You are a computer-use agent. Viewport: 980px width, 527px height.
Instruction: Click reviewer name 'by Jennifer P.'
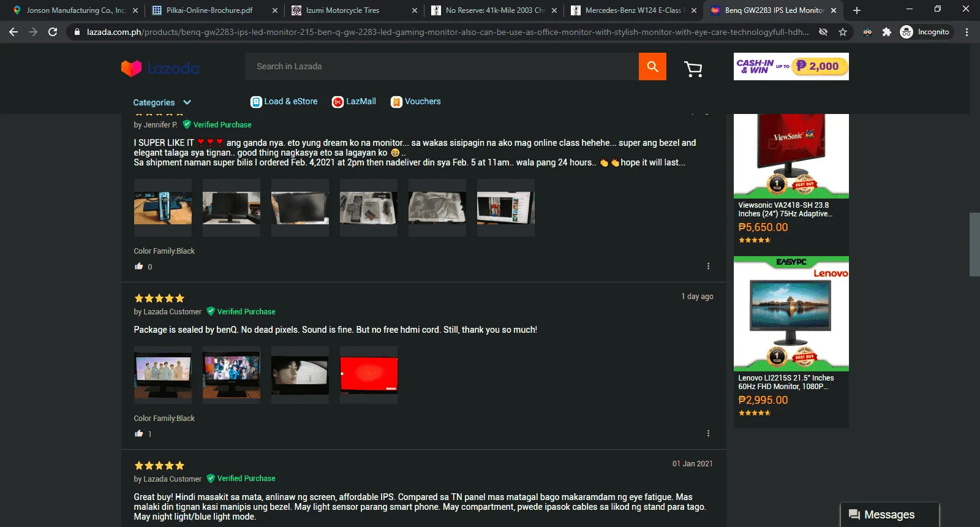156,125
